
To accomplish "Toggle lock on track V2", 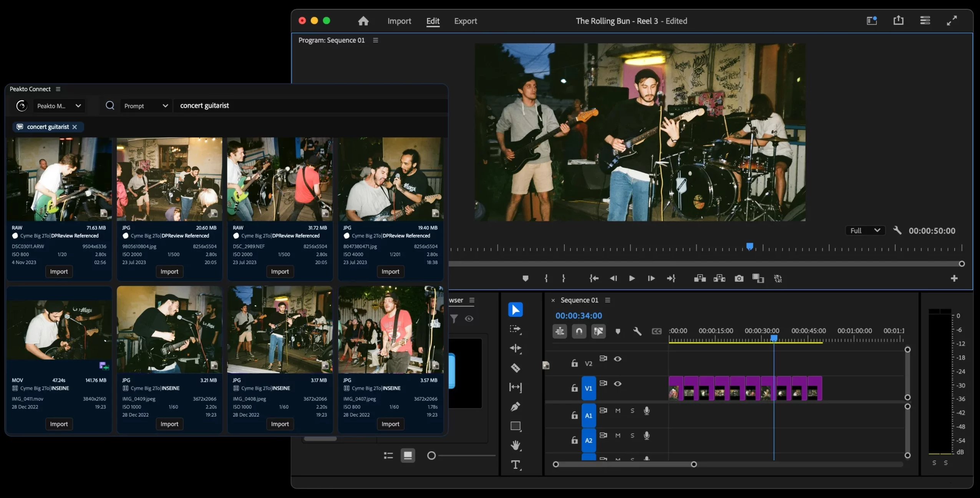I will coord(574,363).
